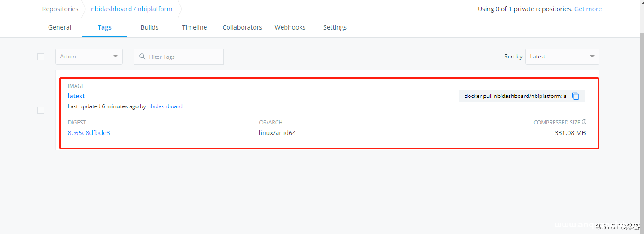Image resolution: width=644 pixels, height=234 pixels.
Task: Click the Get more link
Action: 588,9
